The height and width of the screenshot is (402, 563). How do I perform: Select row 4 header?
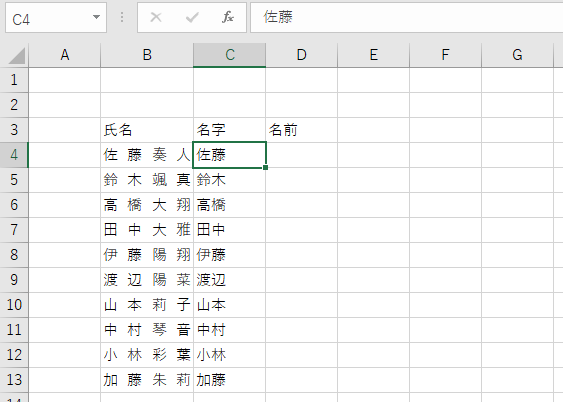[x=14, y=155]
